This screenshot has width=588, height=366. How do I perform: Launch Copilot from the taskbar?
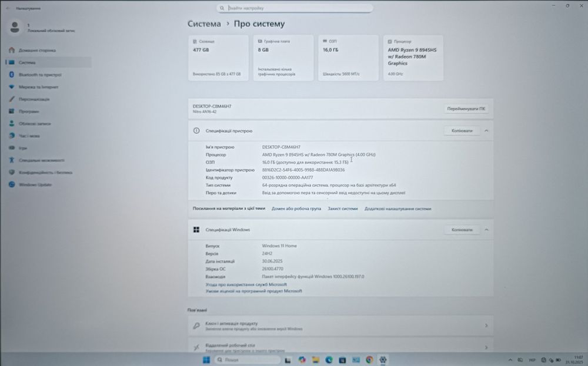point(302,360)
